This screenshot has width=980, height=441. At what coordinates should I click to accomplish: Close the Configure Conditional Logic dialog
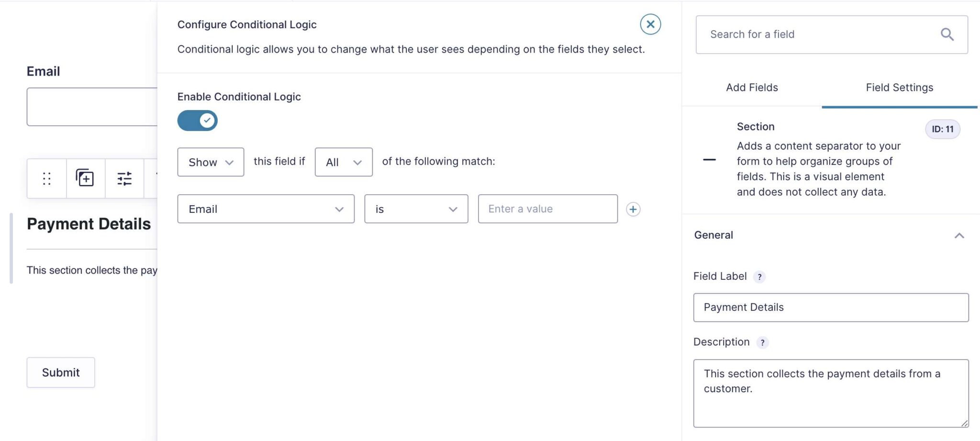[x=649, y=24]
